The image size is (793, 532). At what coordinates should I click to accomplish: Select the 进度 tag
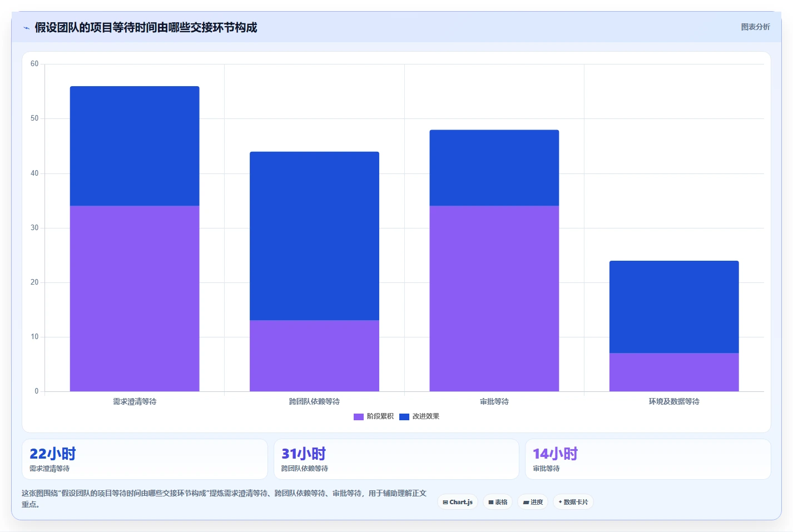[533, 502]
